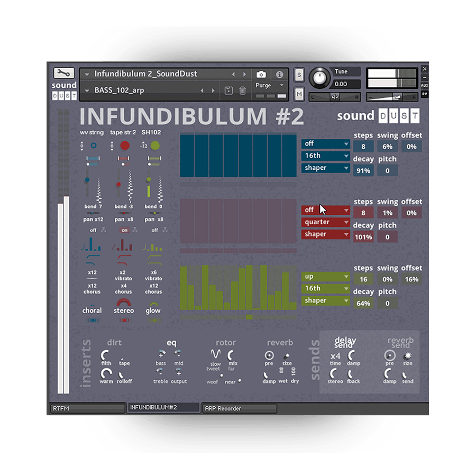Screen dimensions: 476x476
Task: Open the wrench instrument edit icon
Action: pos(64,73)
